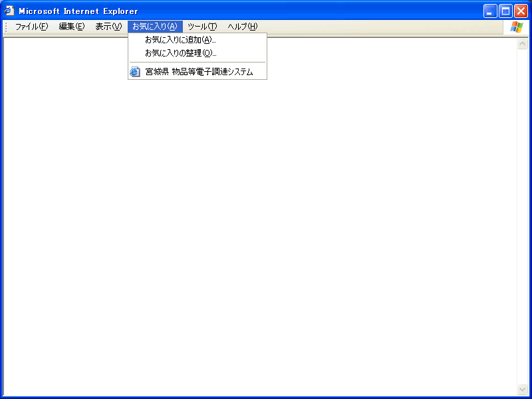This screenshot has width=532, height=399.
Task: Close the お気に入り(A) menu in the menu bar
Action: tap(155, 27)
